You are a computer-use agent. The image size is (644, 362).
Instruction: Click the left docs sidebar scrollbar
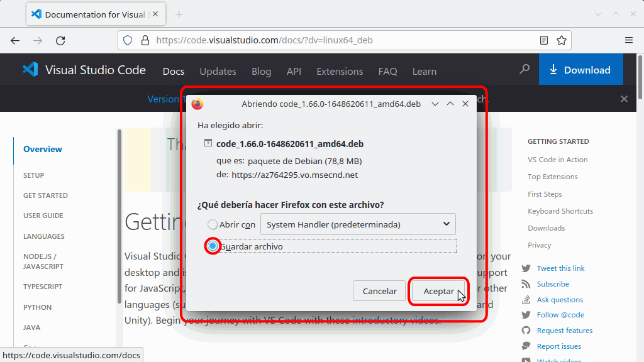pyautogui.click(x=119, y=216)
